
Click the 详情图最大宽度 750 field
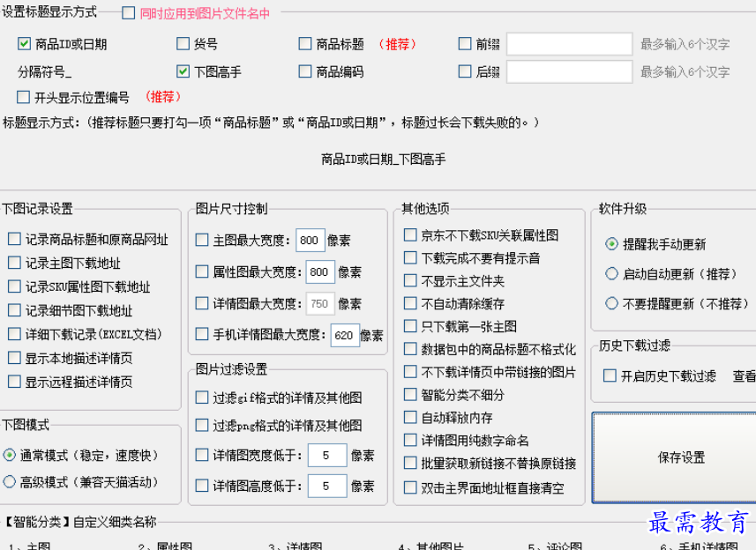(x=320, y=304)
